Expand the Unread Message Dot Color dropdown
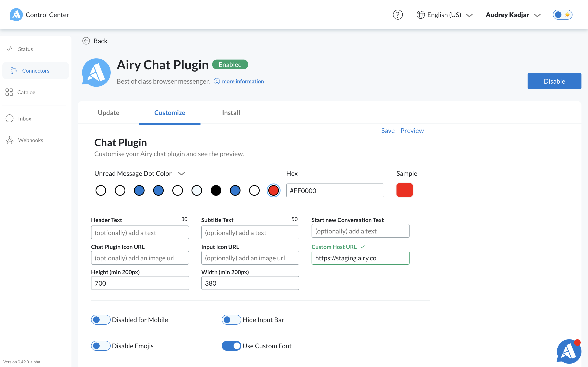Viewport: 588px width, 367px height. click(181, 173)
